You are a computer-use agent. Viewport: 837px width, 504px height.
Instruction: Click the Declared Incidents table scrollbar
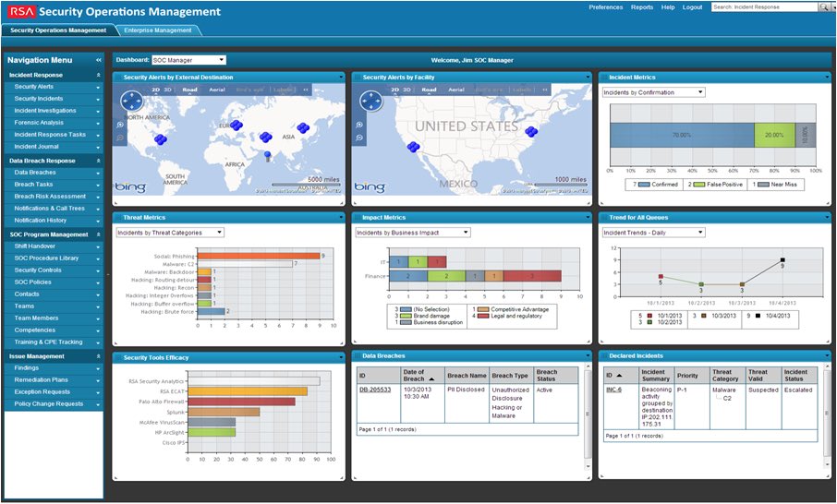point(827,414)
